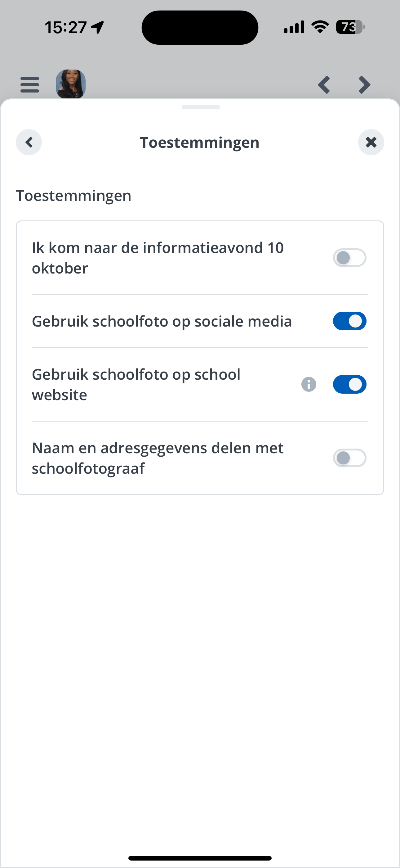Disable schoolfoto op sociale media toggle

click(x=349, y=321)
